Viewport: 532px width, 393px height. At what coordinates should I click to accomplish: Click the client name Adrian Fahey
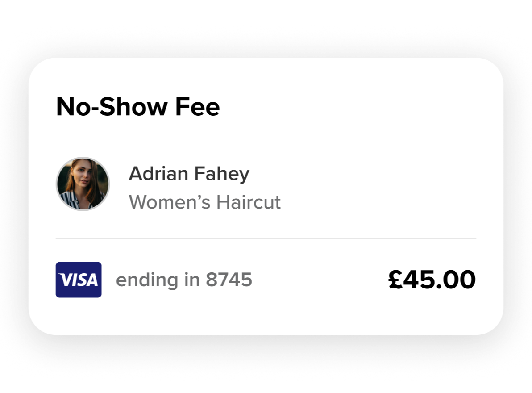(189, 174)
